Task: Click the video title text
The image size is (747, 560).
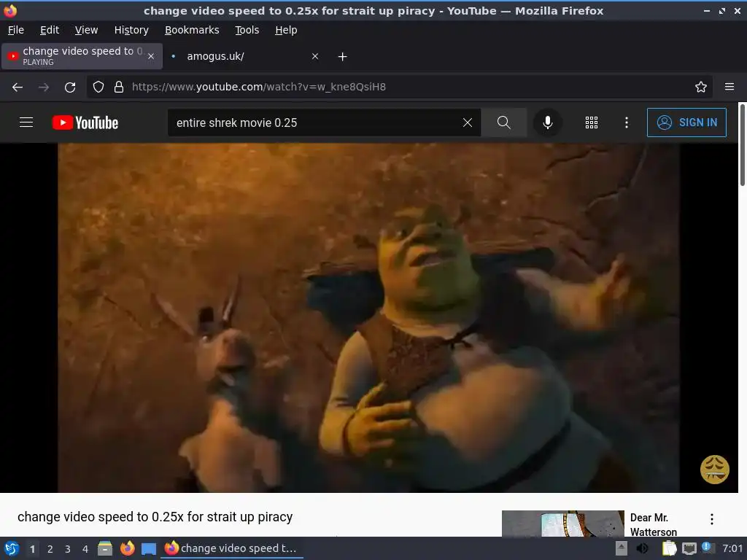Action: tap(155, 517)
